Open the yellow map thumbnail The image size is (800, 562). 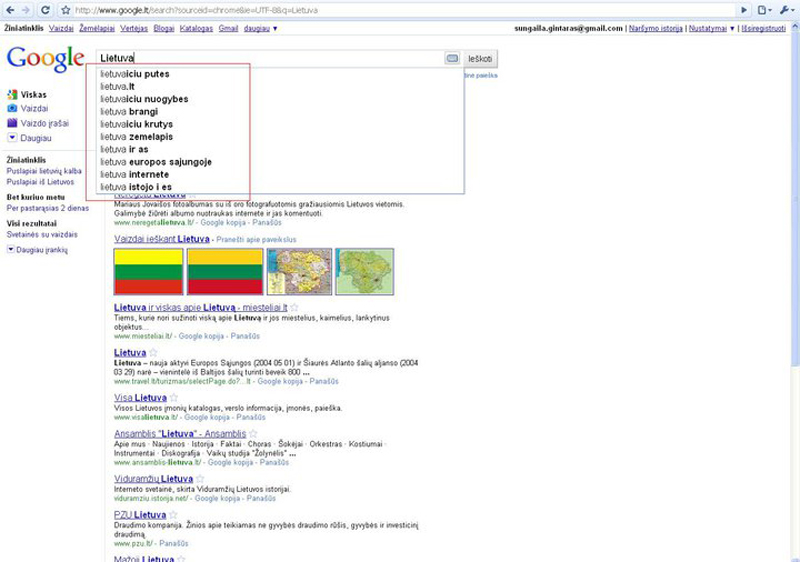coord(299,272)
